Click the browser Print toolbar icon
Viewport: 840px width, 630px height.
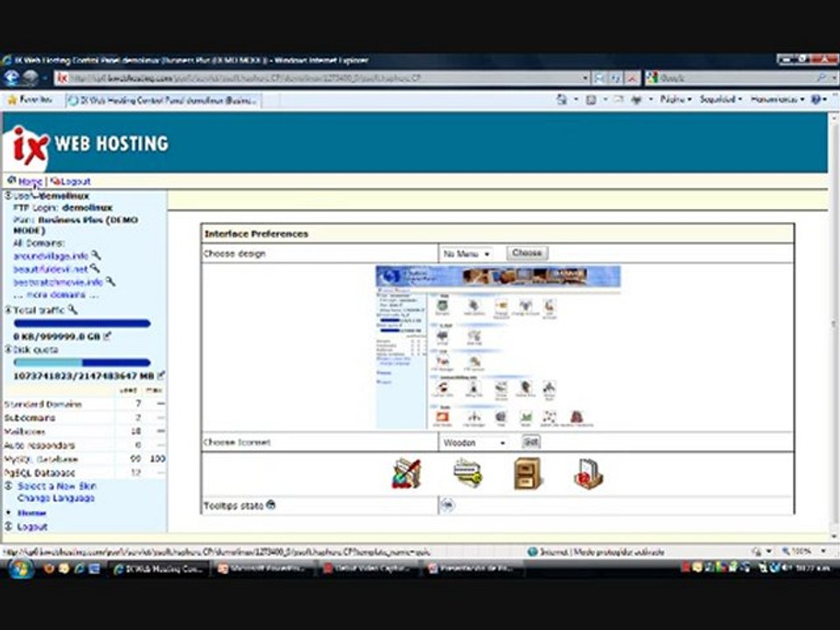point(636,99)
